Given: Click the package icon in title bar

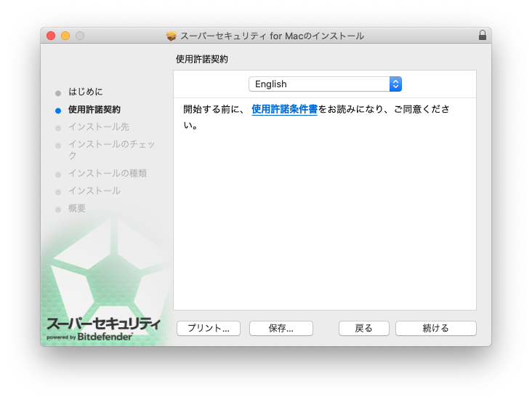Looking at the screenshot, I should pyautogui.click(x=172, y=36).
